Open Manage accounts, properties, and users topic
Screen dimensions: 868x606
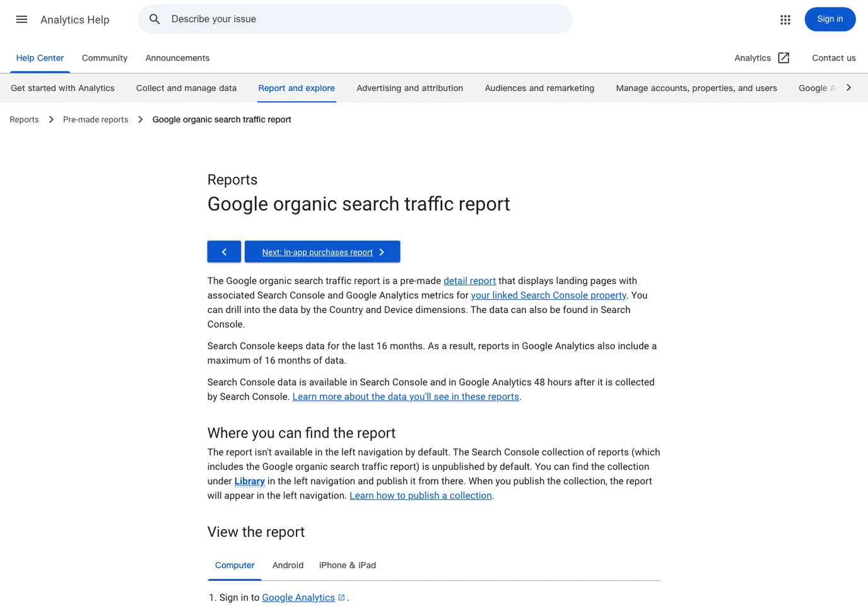coord(696,88)
